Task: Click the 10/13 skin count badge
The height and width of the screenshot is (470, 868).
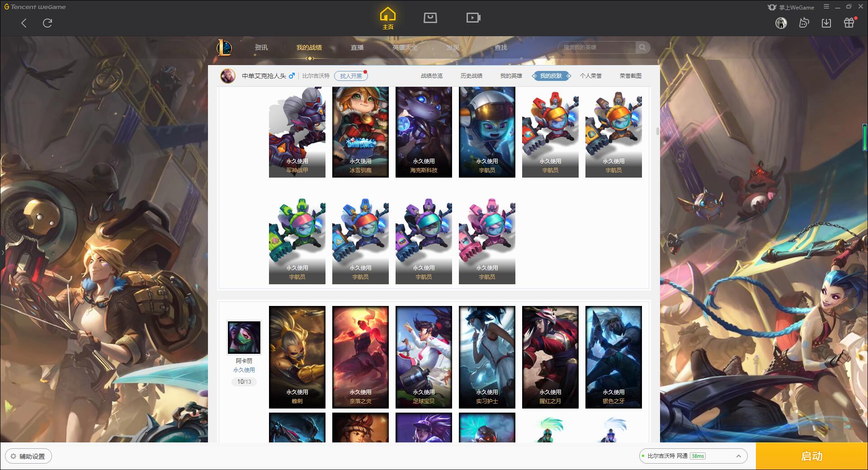Action: coord(244,382)
